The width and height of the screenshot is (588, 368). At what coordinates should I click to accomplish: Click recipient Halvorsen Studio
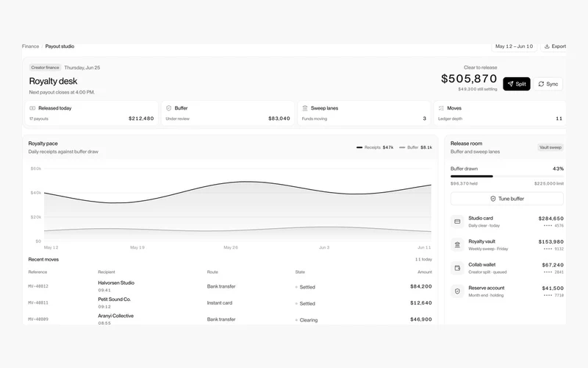[x=116, y=283]
